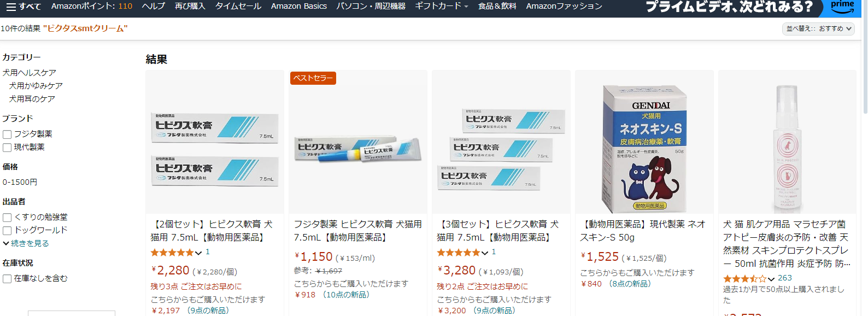Click 残り3点 ご注文はお早めに text
The image size is (868, 316).
click(x=196, y=286)
